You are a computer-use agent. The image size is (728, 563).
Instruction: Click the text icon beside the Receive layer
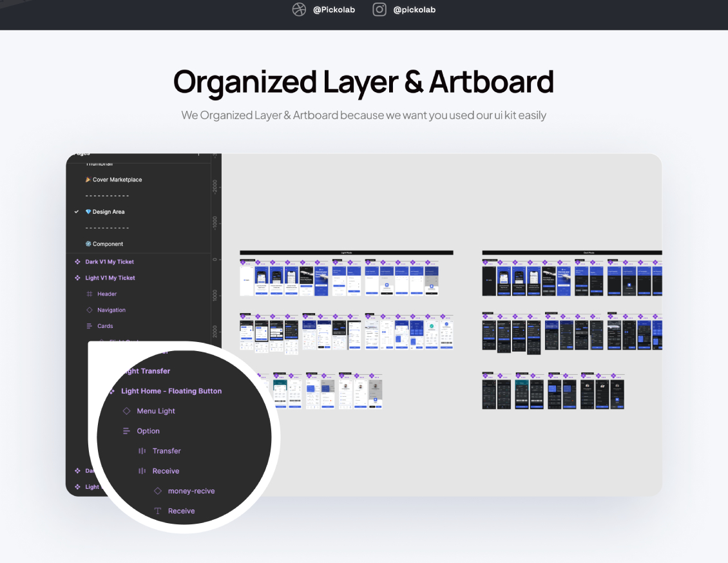click(x=158, y=511)
